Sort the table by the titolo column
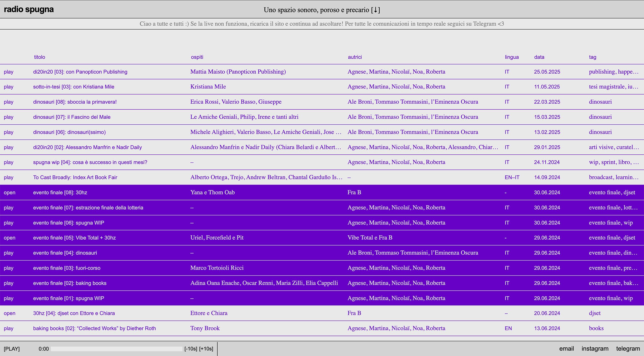644x356 pixels. click(x=39, y=57)
